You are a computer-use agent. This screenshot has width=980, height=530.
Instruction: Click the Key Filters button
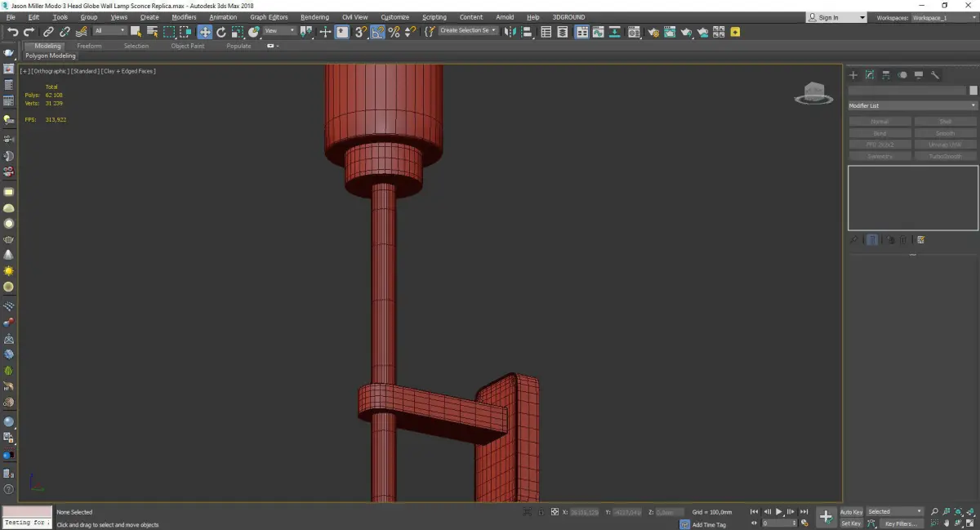click(900, 523)
